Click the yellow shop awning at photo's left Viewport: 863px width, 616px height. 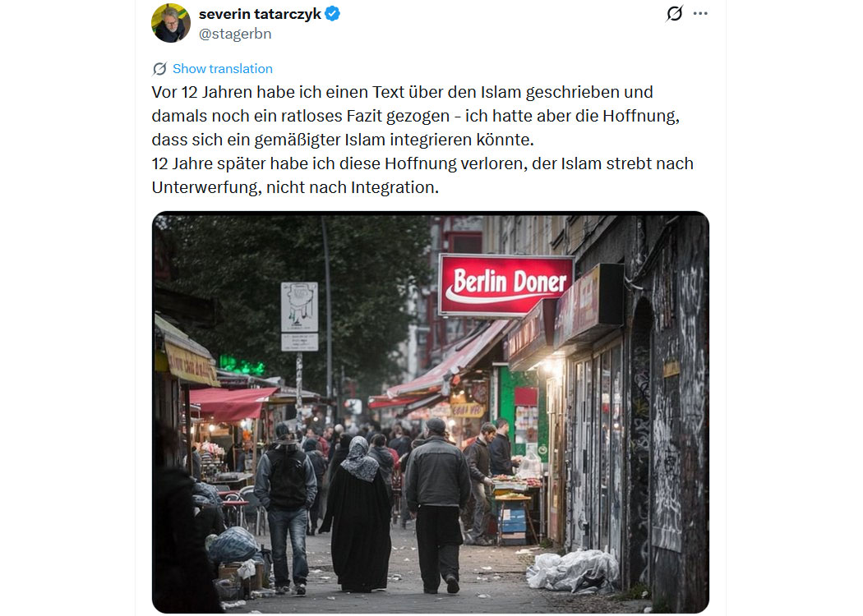pyautogui.click(x=186, y=353)
